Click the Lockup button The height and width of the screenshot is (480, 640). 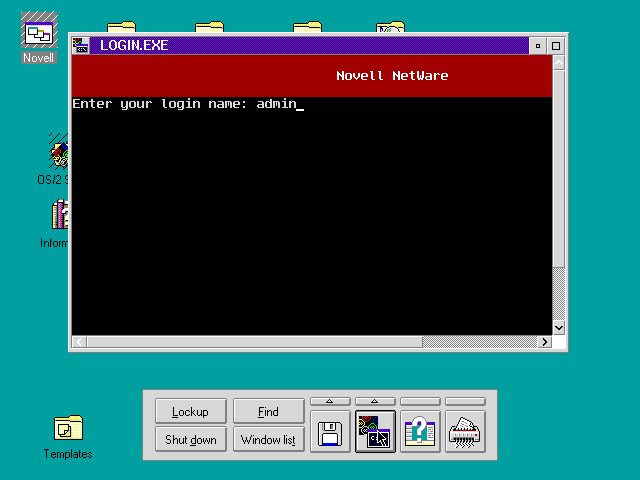point(191,411)
